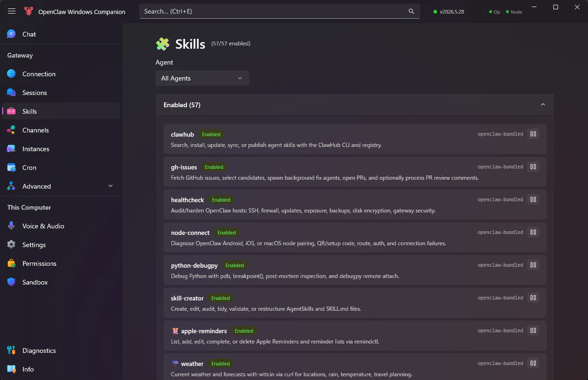Pause the clawhub skill
The image size is (588, 380).
(533, 134)
